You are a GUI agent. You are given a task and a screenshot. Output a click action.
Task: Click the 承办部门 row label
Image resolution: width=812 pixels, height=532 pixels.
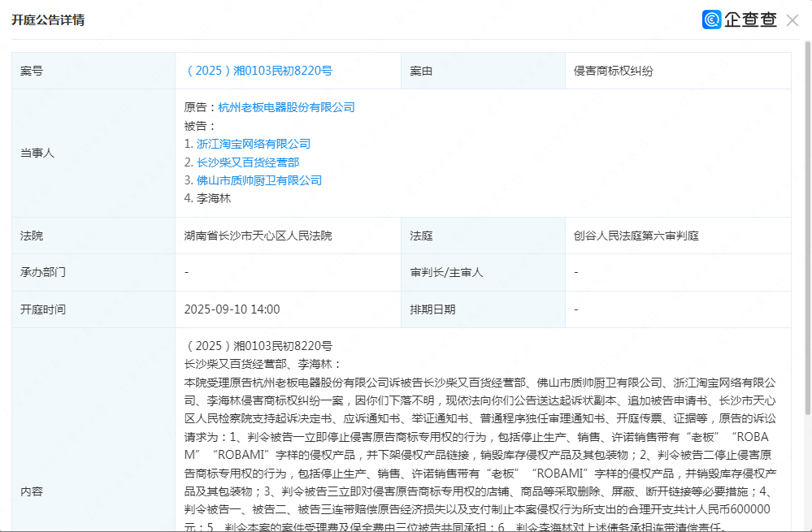43,272
